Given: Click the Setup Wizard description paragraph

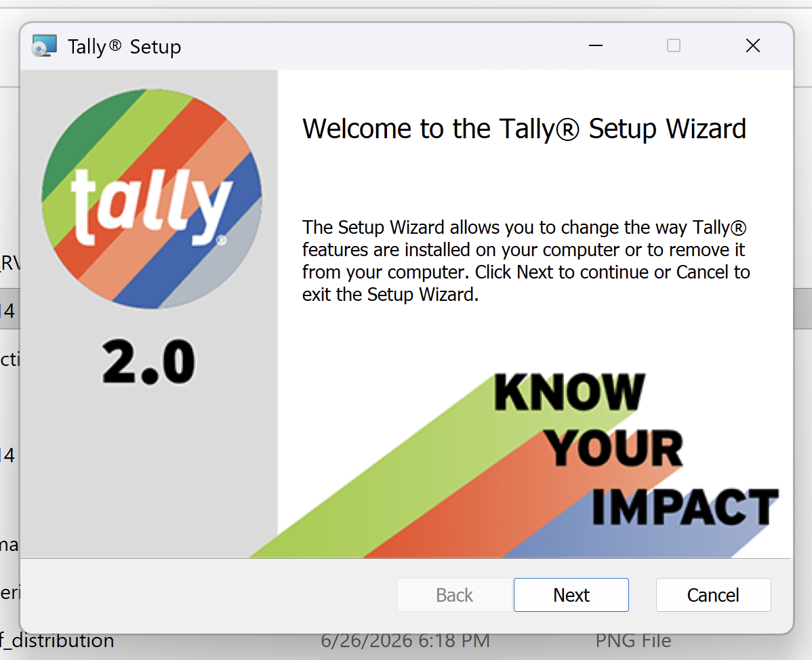Looking at the screenshot, I should 526,261.
